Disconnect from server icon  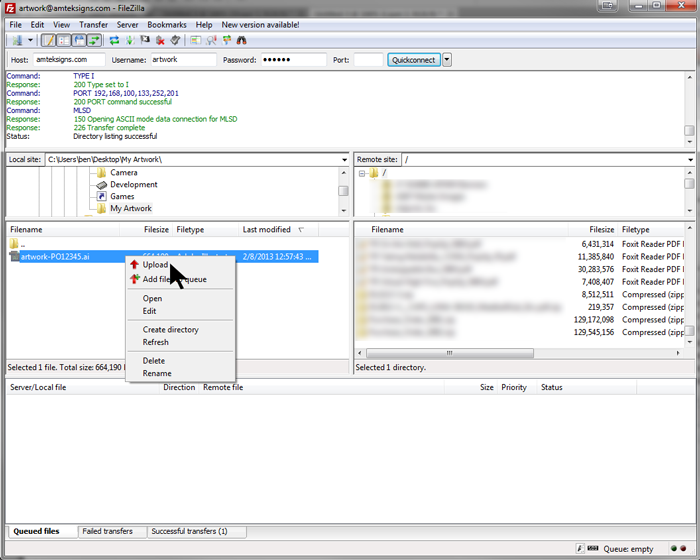tap(160, 41)
